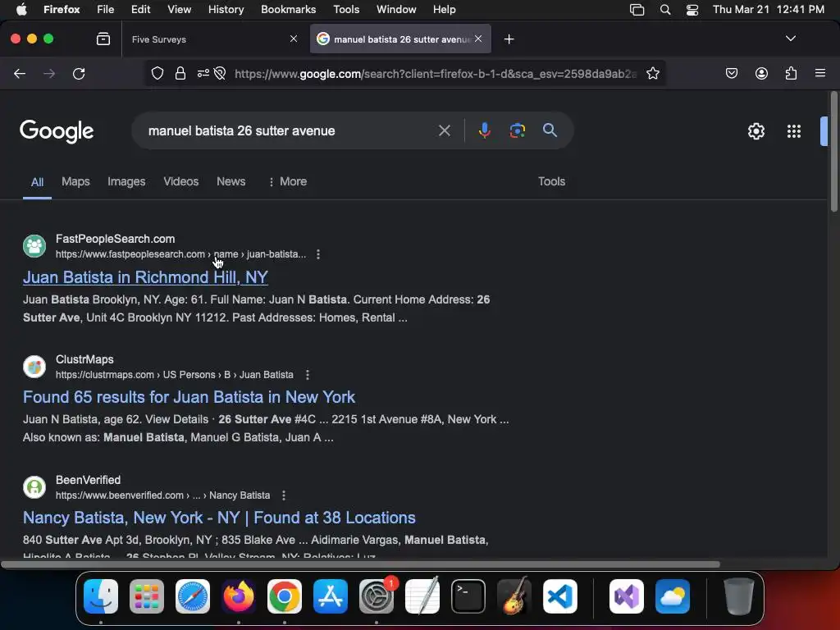
Task: Switch to Maps results
Action: (75, 181)
